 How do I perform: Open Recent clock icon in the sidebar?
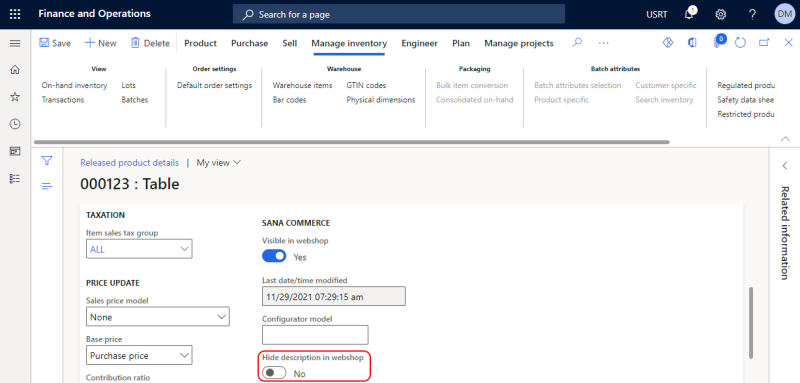15,124
